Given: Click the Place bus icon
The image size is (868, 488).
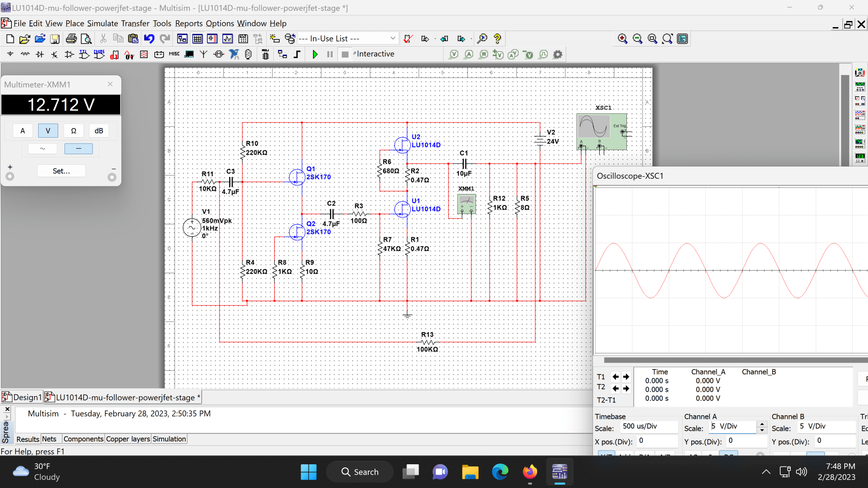Looking at the screenshot, I should [x=298, y=54].
